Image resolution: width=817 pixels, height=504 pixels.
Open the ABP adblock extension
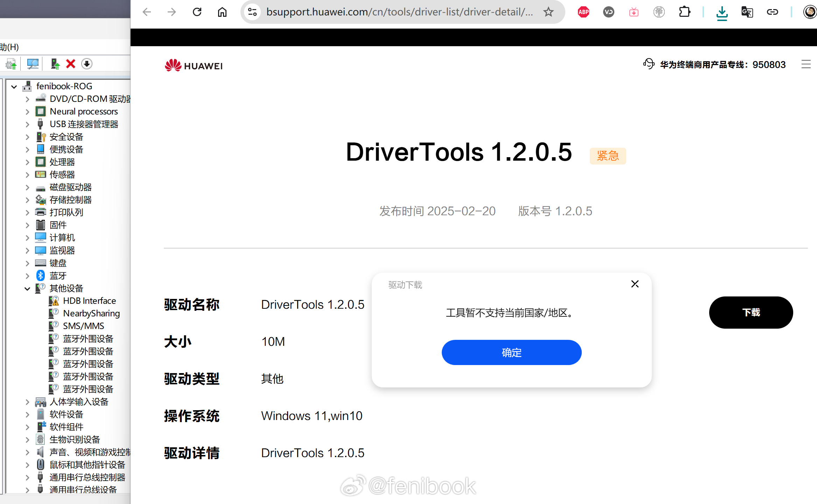click(584, 12)
